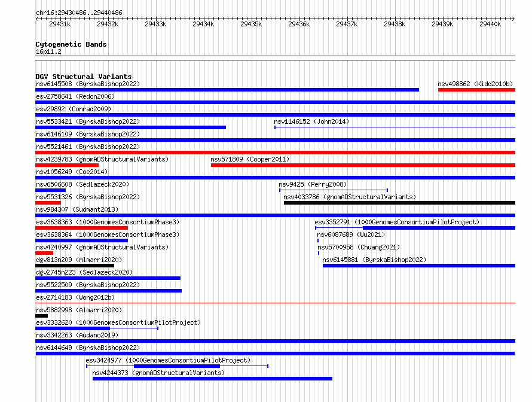This screenshot has height=402, width=532.
Task: Click the 16p11.2 band label
Action: pyautogui.click(x=48, y=51)
